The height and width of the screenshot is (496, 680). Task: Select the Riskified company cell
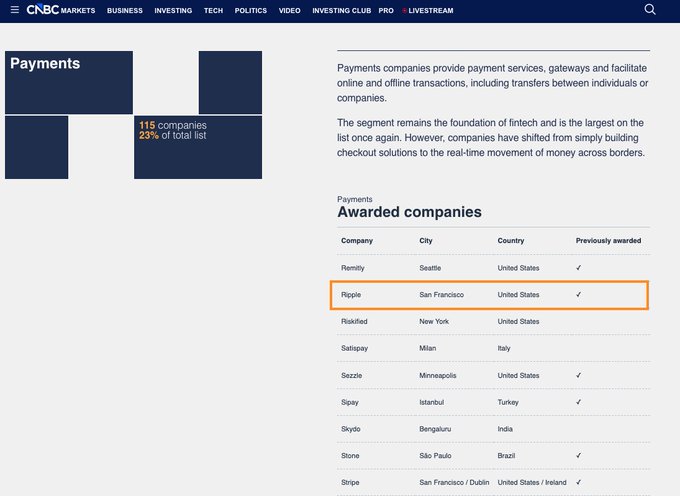[x=354, y=321]
